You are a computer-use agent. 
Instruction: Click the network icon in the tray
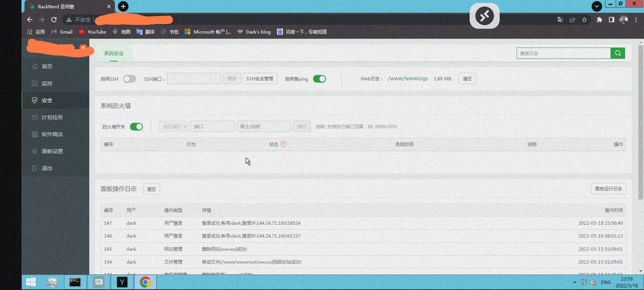[x=584, y=282]
